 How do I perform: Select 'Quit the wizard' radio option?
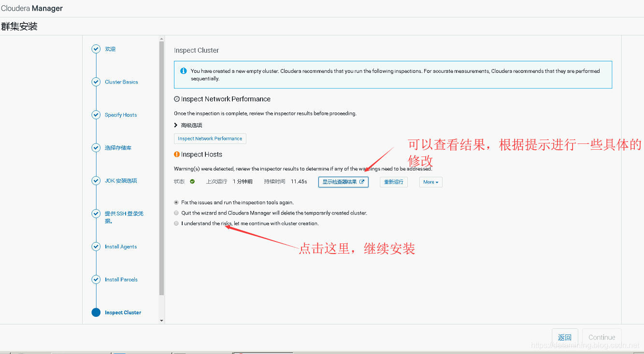(x=176, y=212)
